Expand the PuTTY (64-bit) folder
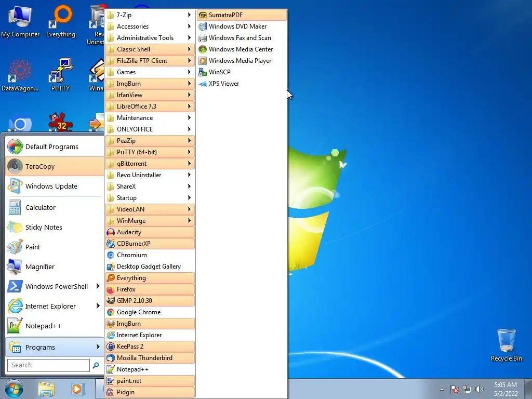This screenshot has width=532, height=399. click(x=150, y=152)
